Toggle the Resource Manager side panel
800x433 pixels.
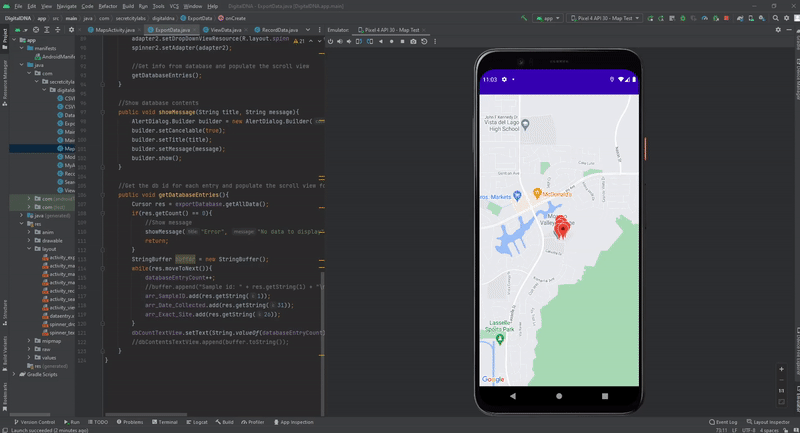[5, 83]
